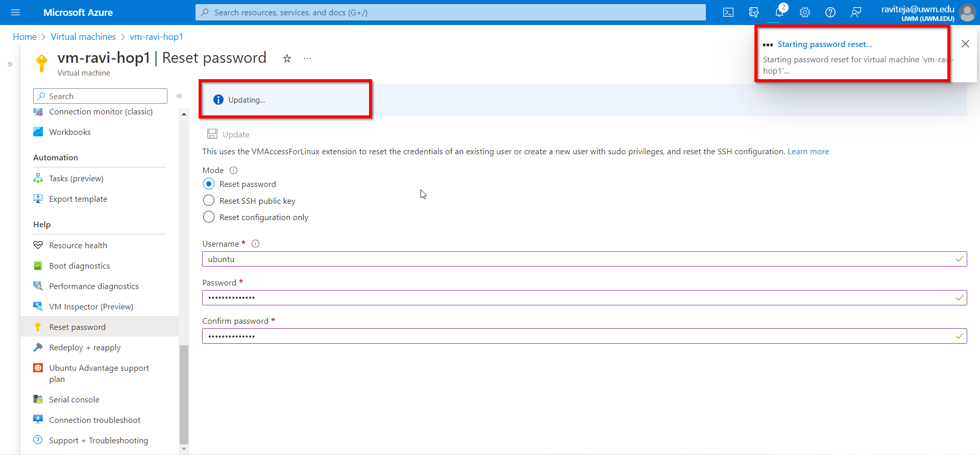
Task: Click the sidebar scroll down arrow
Action: coord(184,449)
